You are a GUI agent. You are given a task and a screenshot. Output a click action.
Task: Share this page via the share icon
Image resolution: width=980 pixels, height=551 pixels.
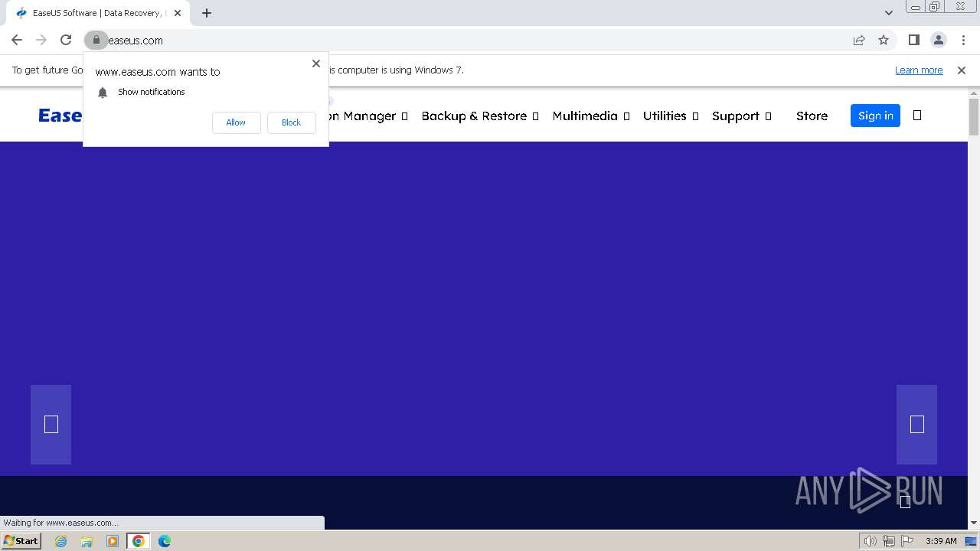pyautogui.click(x=859, y=40)
